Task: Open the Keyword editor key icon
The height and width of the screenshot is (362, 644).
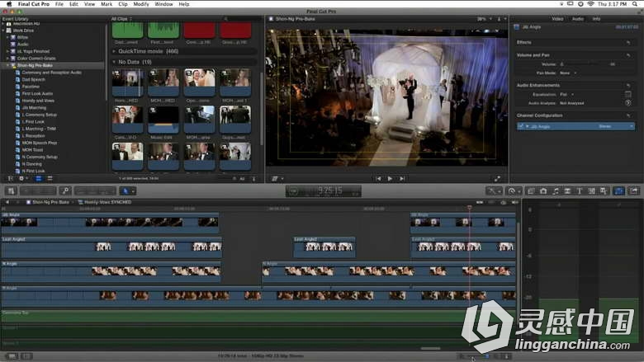Action: 65,191
